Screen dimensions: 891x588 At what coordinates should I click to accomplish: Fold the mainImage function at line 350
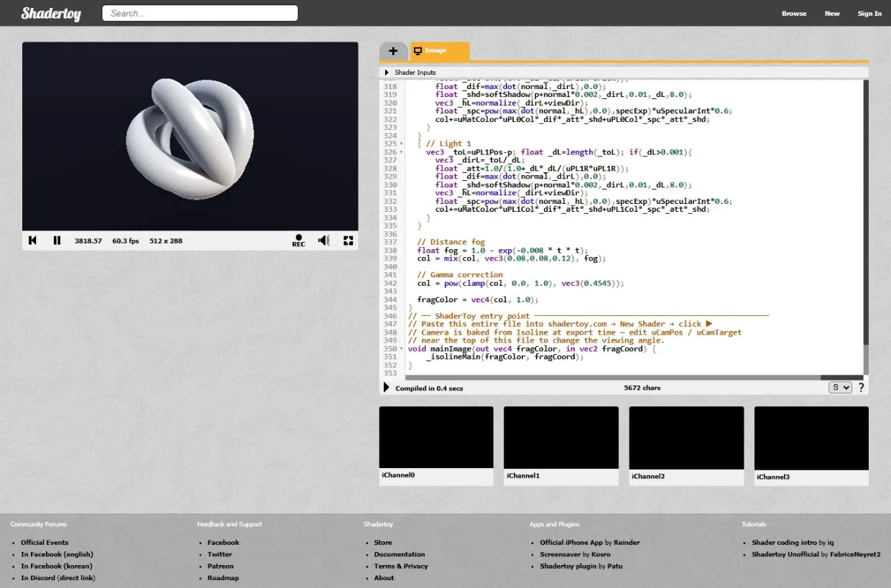pyautogui.click(x=402, y=348)
